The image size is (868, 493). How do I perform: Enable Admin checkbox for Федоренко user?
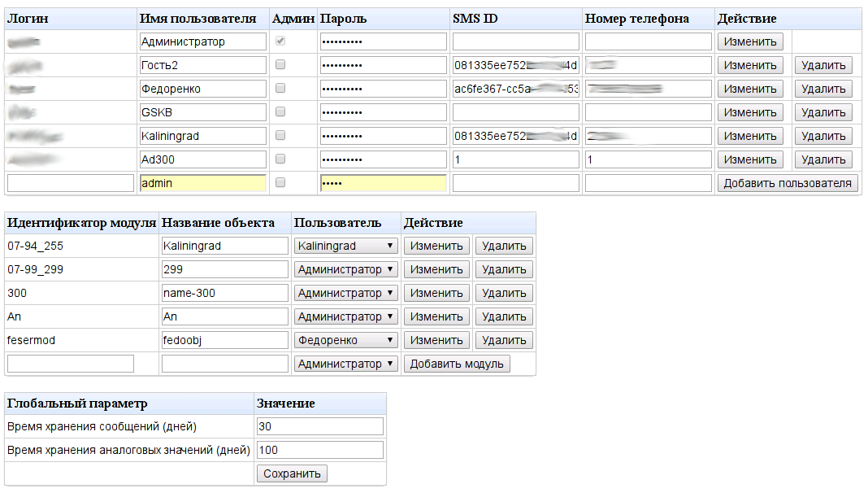[x=280, y=89]
